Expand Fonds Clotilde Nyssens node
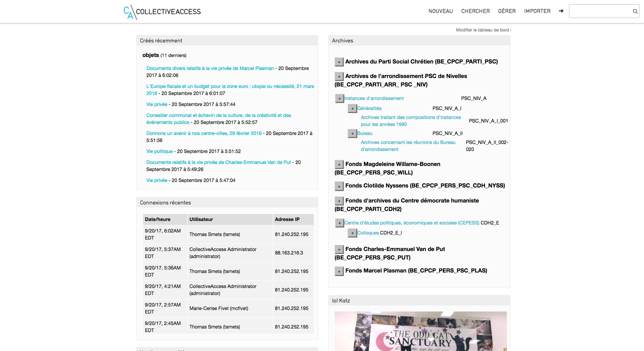 click(339, 186)
